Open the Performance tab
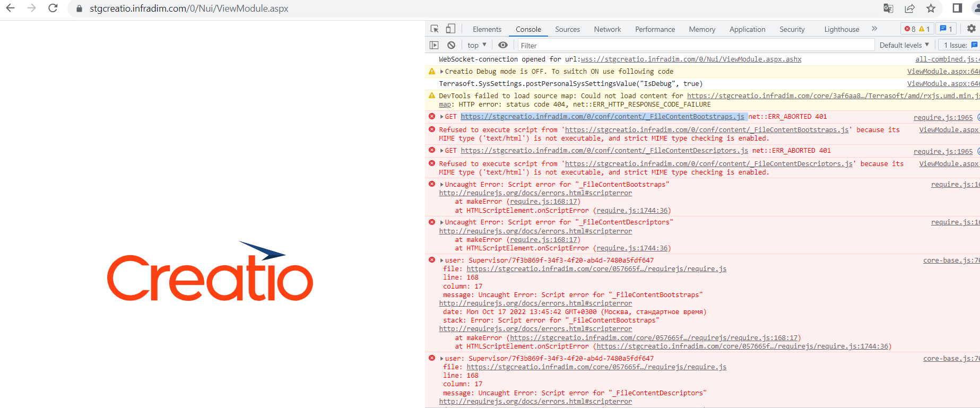Viewport: 980px width, 408px height. click(655, 29)
